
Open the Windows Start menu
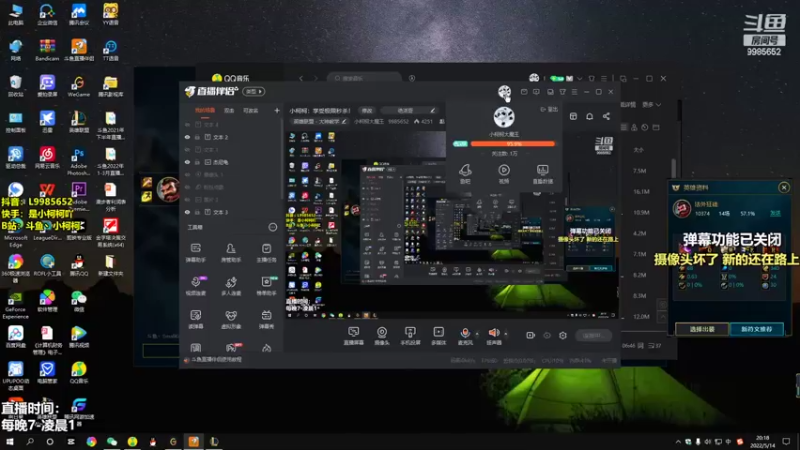click(9, 441)
